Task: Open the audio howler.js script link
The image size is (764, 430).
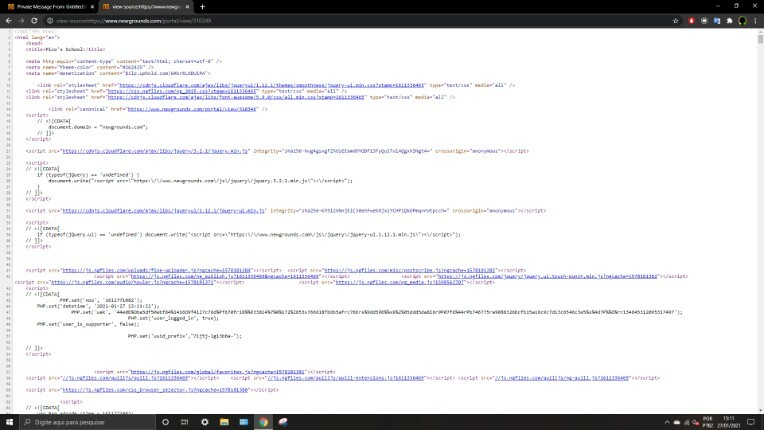Action: point(132,282)
